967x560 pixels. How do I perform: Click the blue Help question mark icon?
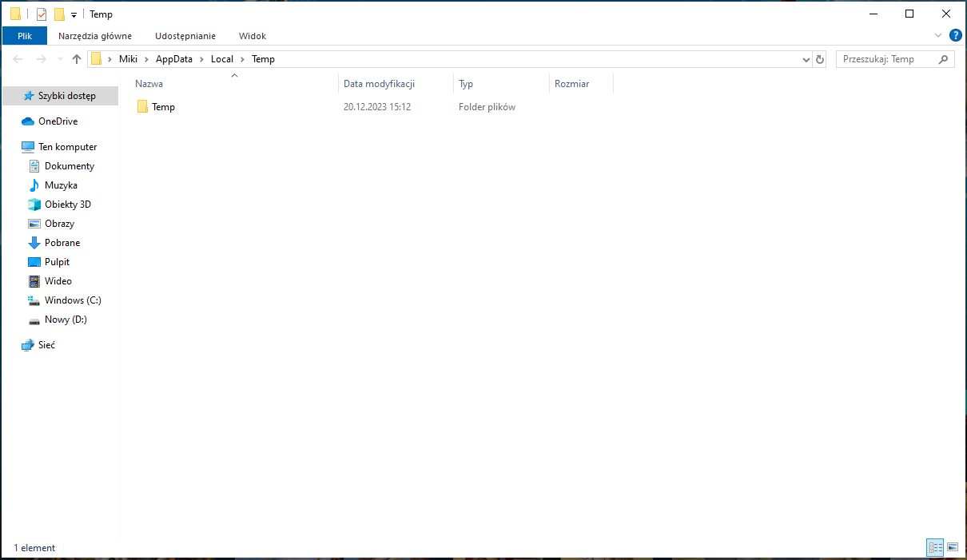[x=955, y=36]
